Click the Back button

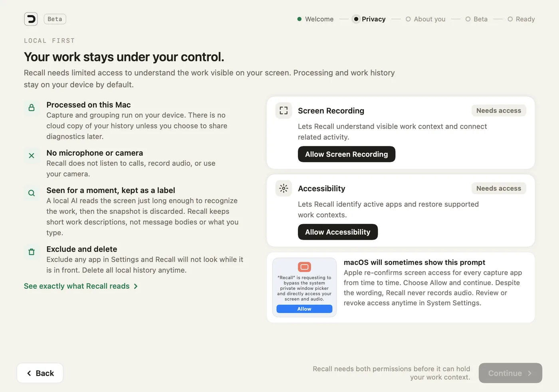point(40,373)
